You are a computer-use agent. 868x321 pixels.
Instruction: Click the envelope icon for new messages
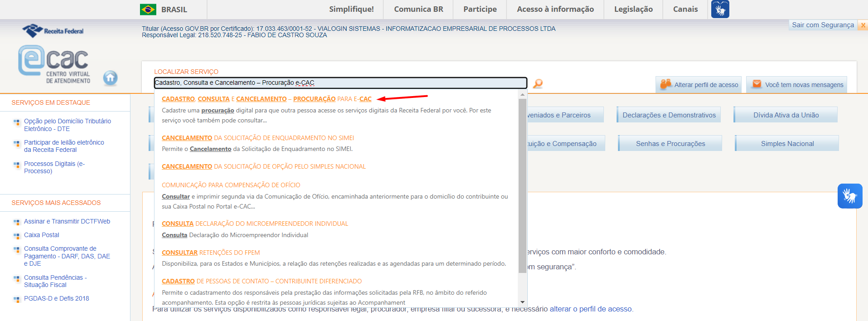click(757, 84)
